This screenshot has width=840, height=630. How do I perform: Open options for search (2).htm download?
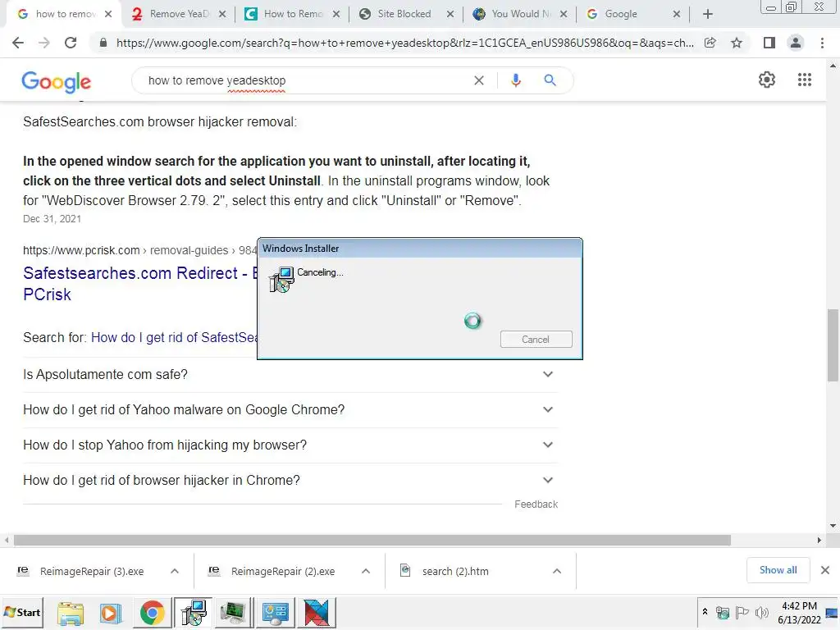557,572
